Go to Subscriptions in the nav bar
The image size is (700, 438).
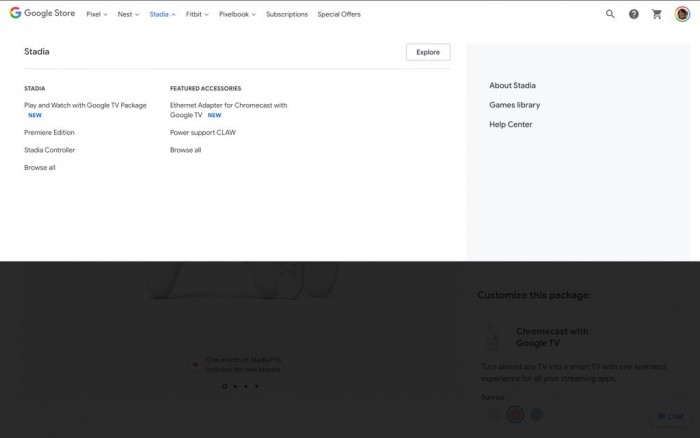pyautogui.click(x=287, y=15)
